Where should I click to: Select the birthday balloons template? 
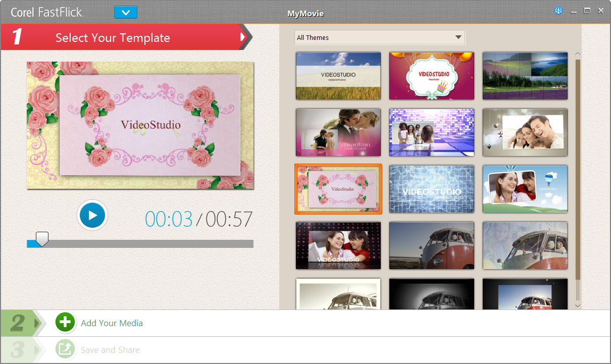[432, 76]
